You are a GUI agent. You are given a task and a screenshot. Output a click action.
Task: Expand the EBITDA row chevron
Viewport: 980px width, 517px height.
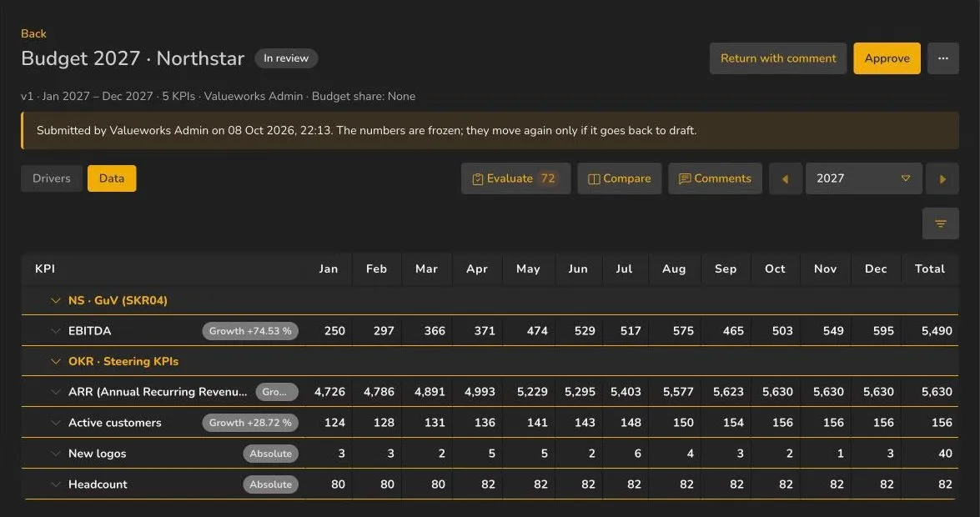pyautogui.click(x=56, y=331)
